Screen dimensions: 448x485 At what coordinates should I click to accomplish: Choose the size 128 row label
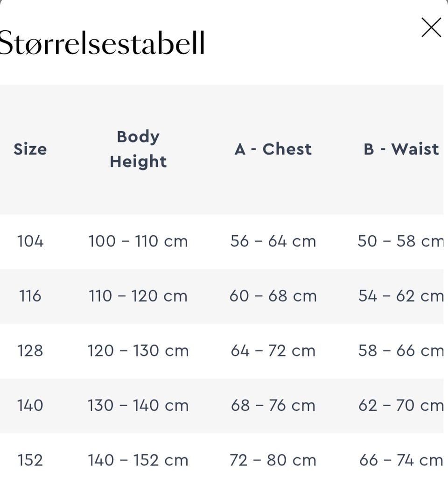pos(30,351)
